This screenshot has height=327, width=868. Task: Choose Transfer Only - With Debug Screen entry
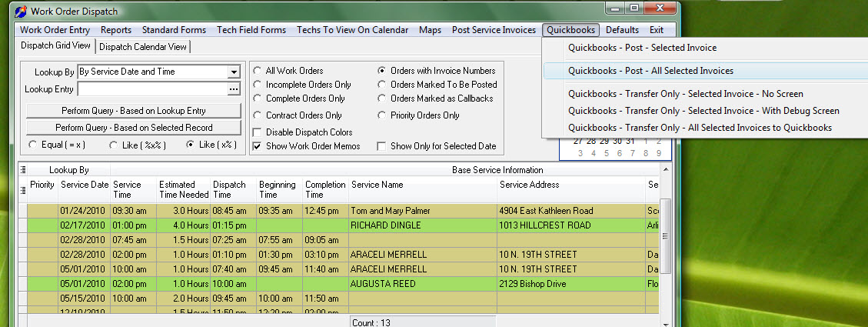[x=704, y=111]
